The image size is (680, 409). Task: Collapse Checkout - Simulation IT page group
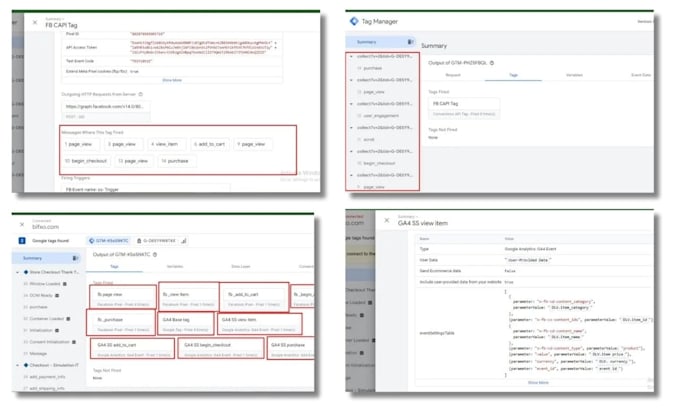pyautogui.click(x=17, y=366)
